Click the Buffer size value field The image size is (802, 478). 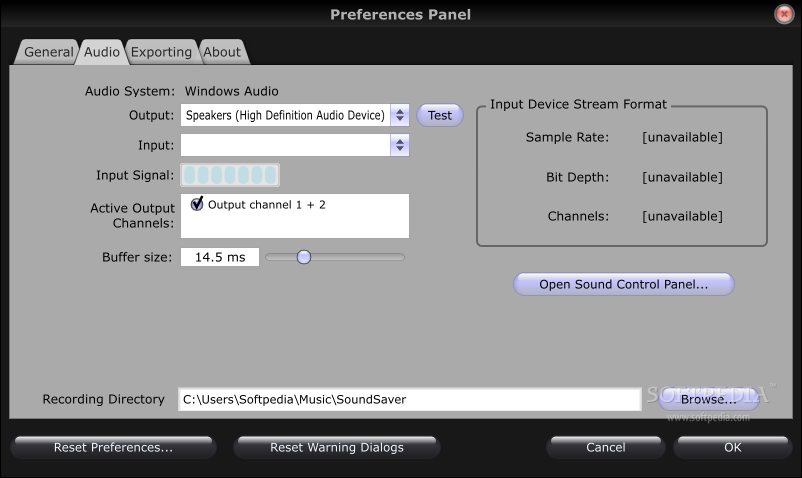tap(220, 257)
